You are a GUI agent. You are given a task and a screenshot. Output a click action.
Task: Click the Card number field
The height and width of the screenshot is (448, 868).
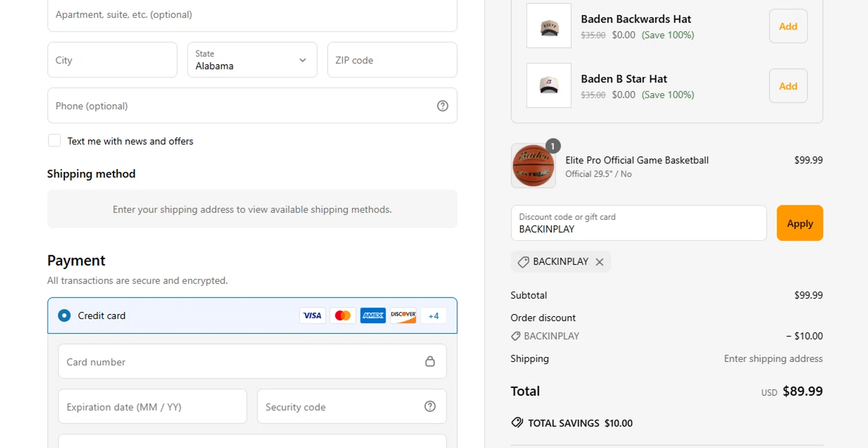[x=252, y=361]
